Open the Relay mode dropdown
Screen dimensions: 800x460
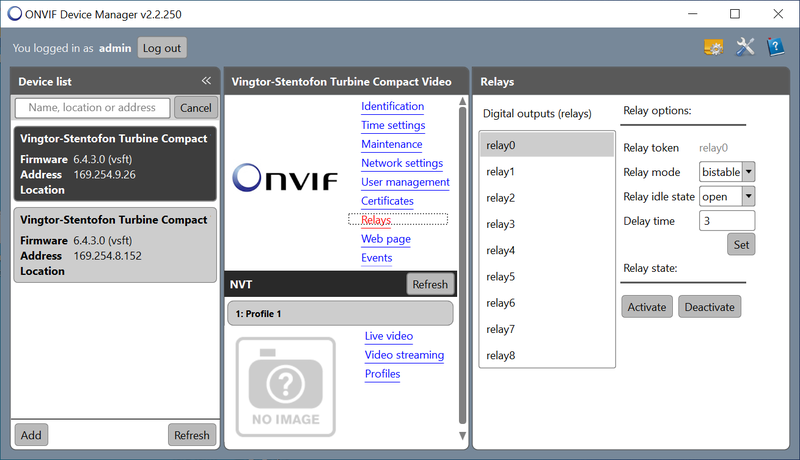(749, 172)
